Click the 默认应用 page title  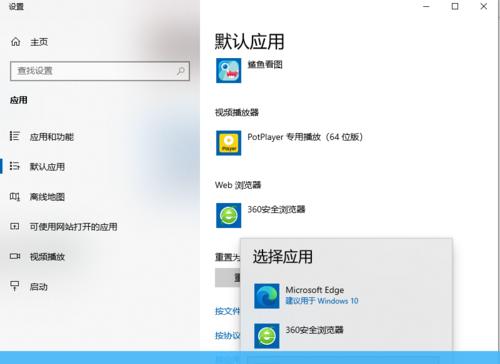pyautogui.click(x=249, y=42)
